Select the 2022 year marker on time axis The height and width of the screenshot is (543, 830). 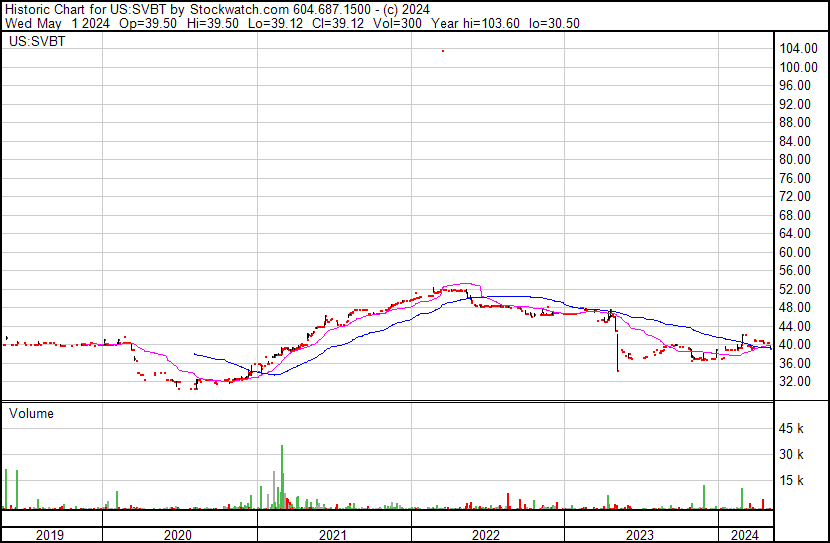(x=486, y=535)
